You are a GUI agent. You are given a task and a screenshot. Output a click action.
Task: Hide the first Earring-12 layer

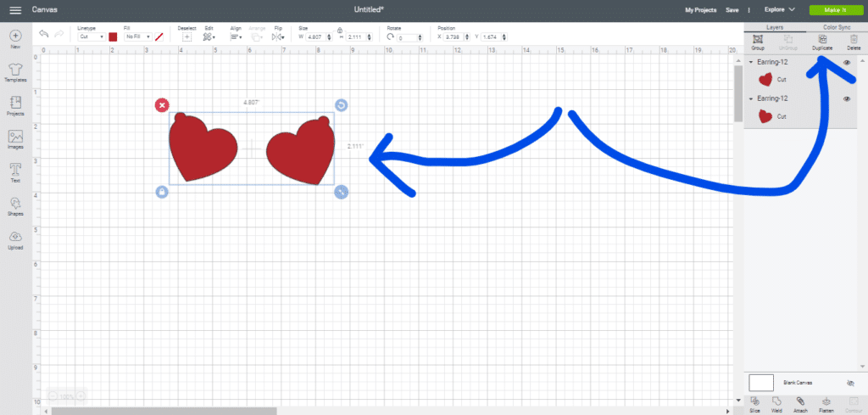pos(847,63)
